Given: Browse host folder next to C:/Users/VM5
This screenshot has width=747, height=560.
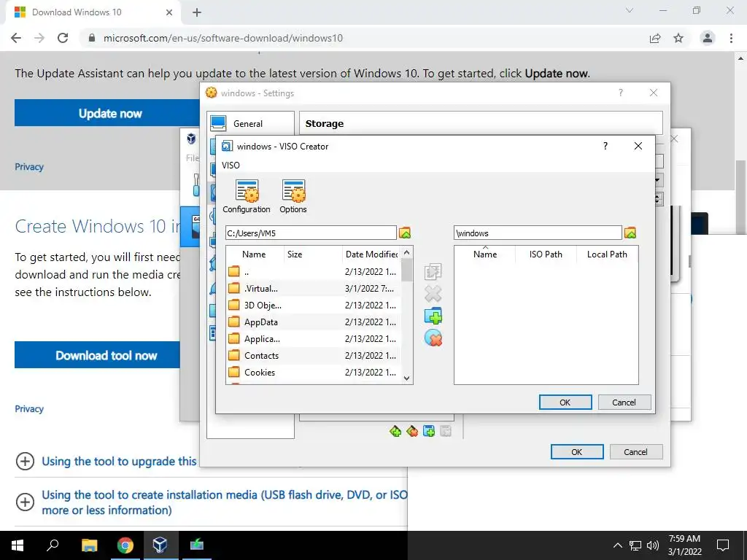Looking at the screenshot, I should (x=404, y=233).
